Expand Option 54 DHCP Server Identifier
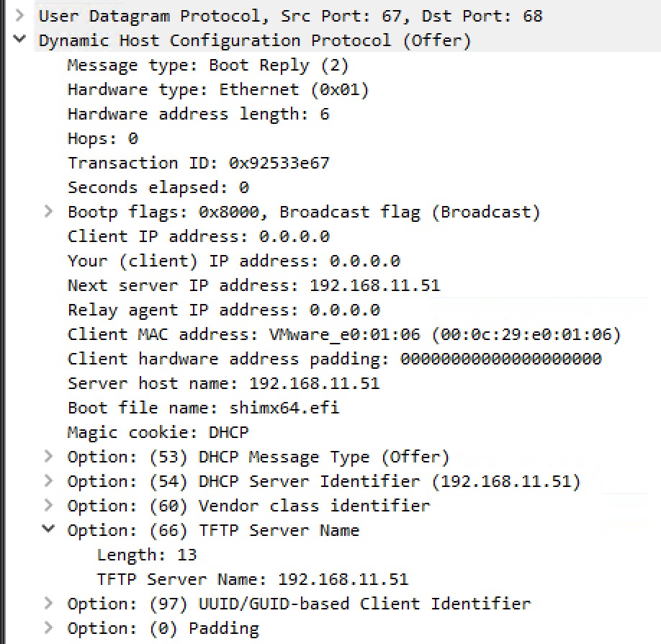The width and height of the screenshot is (661, 644). (48, 481)
